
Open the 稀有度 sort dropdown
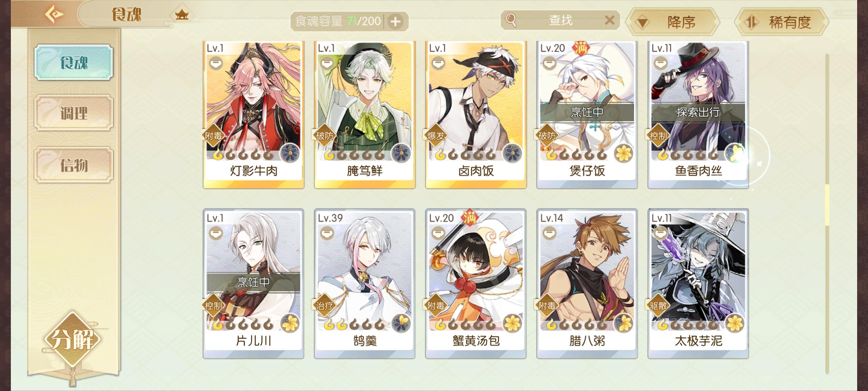782,22
